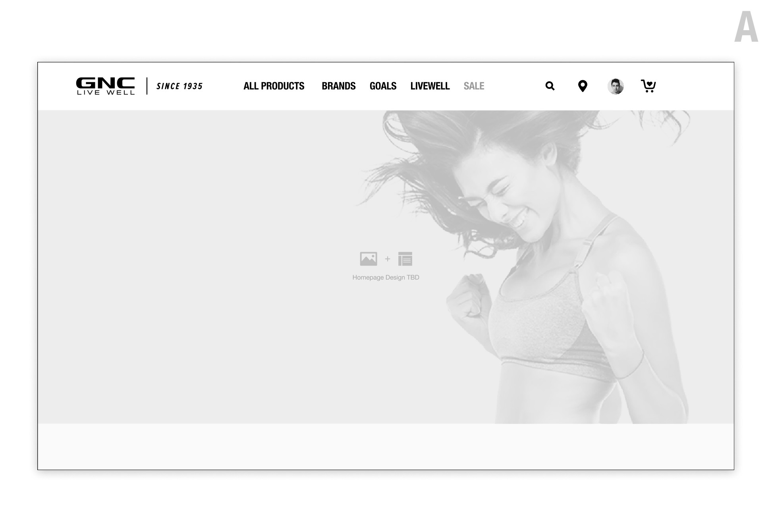Click the text layout placeholder icon
772x532 pixels.
coord(405,259)
